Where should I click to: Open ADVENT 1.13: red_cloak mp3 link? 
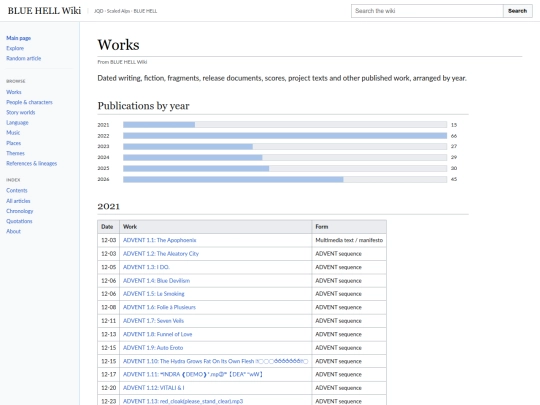pyautogui.click(x=183, y=401)
